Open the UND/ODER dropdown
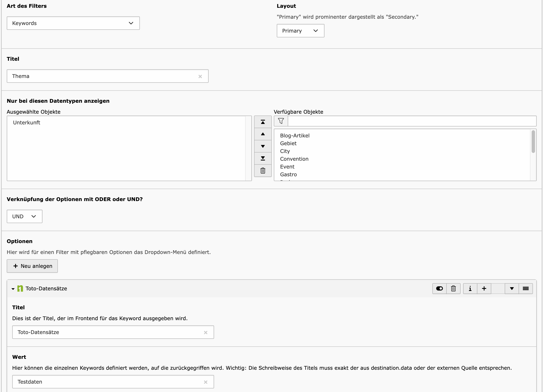This screenshot has height=392, width=543. [x=24, y=216]
